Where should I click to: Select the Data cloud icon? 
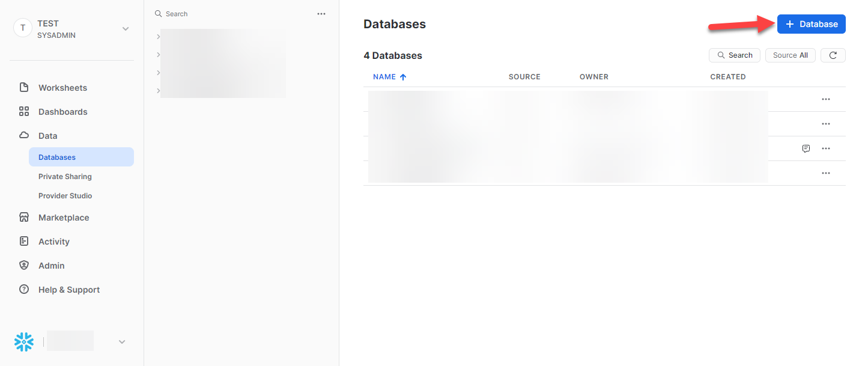click(23, 135)
